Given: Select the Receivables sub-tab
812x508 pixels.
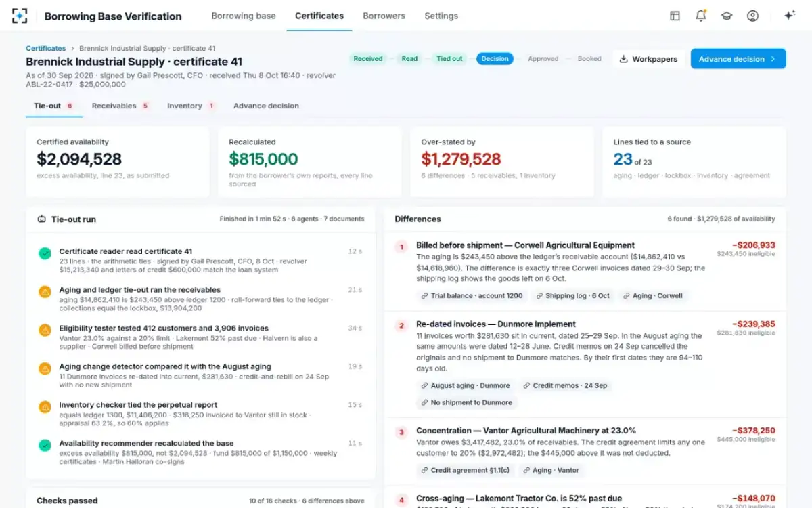Looking at the screenshot, I should pos(120,106).
